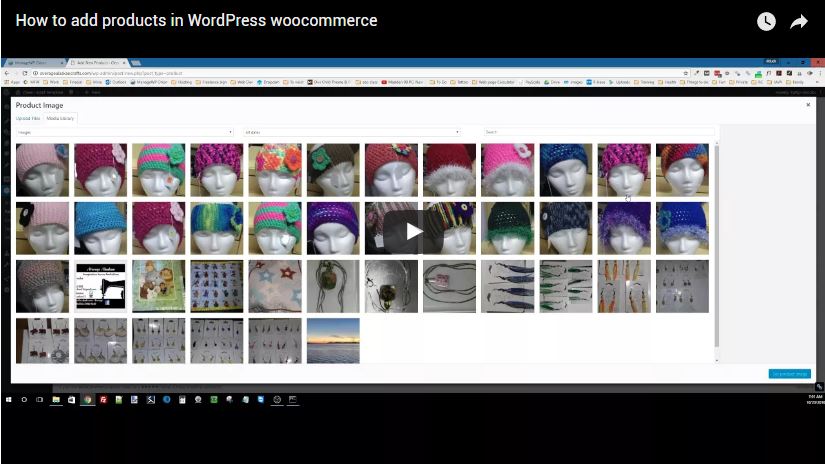
Task: Select the Media Library tab
Action: (x=60, y=118)
